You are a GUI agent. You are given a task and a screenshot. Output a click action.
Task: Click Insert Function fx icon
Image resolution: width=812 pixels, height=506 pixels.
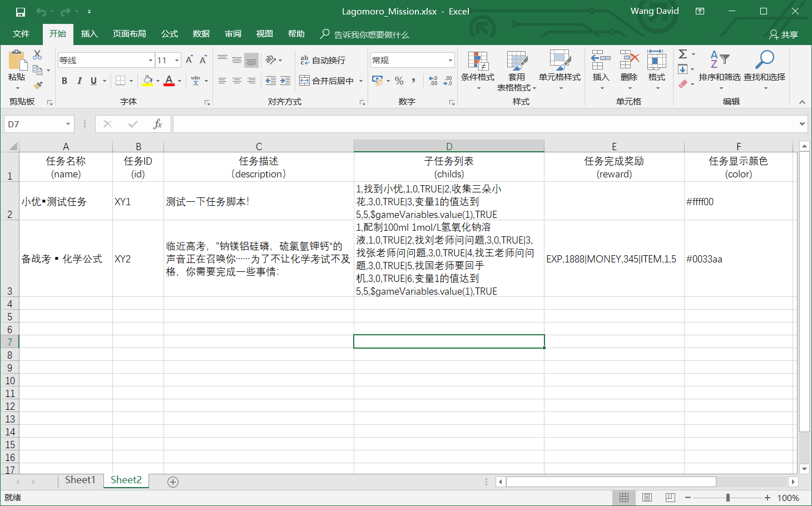click(x=157, y=124)
